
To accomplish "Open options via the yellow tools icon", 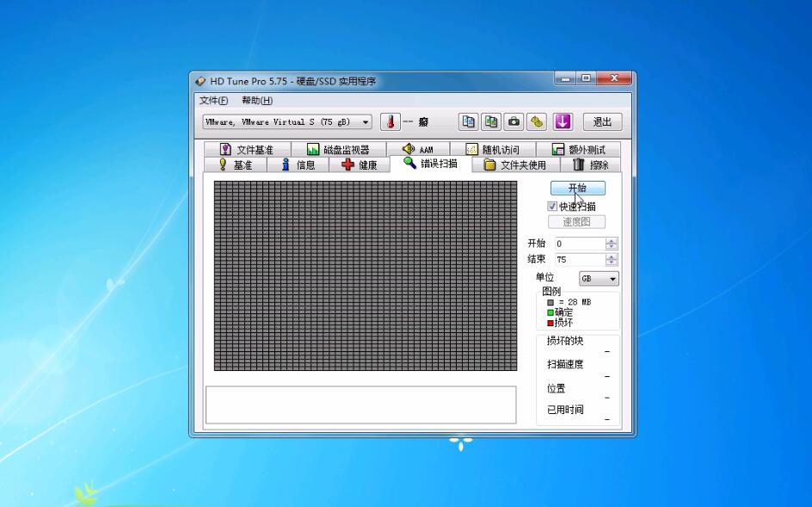I will (x=537, y=122).
